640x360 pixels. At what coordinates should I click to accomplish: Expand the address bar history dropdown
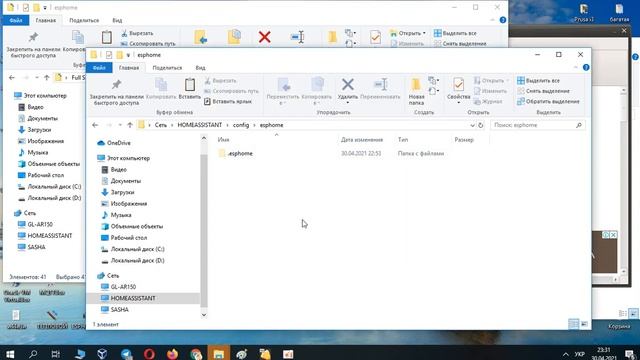(x=472, y=125)
